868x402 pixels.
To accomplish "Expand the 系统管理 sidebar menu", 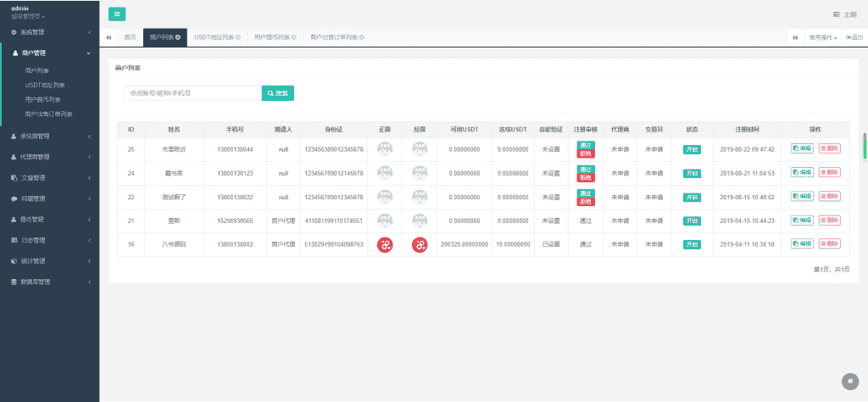I will point(49,32).
